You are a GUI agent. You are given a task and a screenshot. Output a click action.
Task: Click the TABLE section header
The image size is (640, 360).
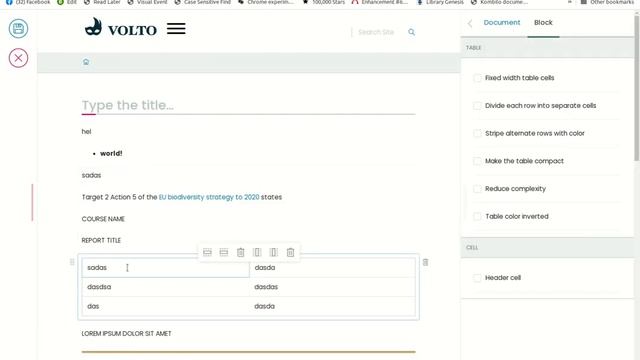point(547,48)
